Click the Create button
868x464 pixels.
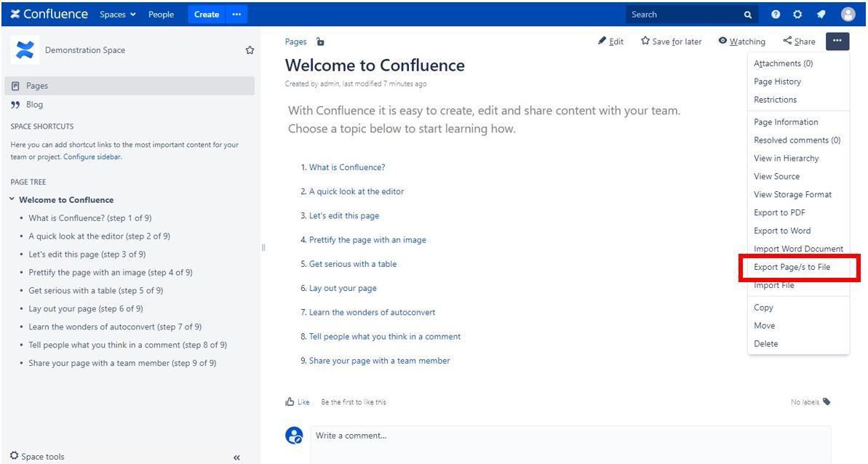click(x=207, y=15)
